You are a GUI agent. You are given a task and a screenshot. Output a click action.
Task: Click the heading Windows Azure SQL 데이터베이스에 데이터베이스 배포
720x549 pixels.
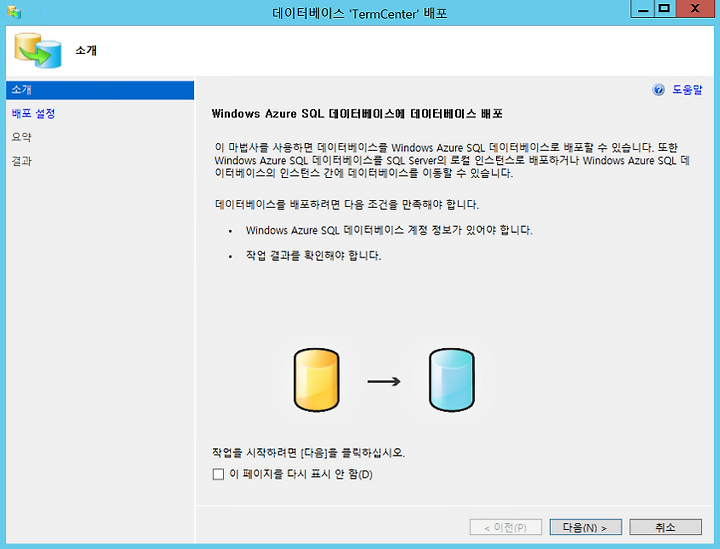(x=357, y=113)
